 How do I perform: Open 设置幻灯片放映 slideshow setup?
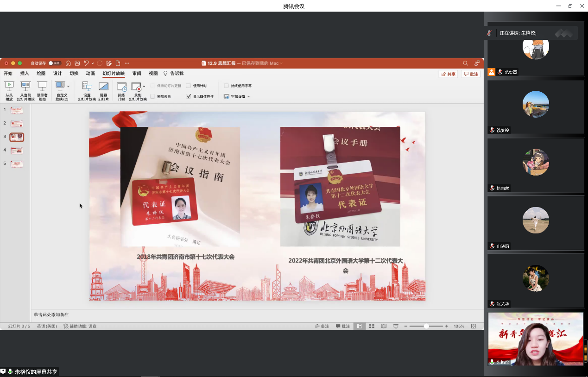coord(87,86)
